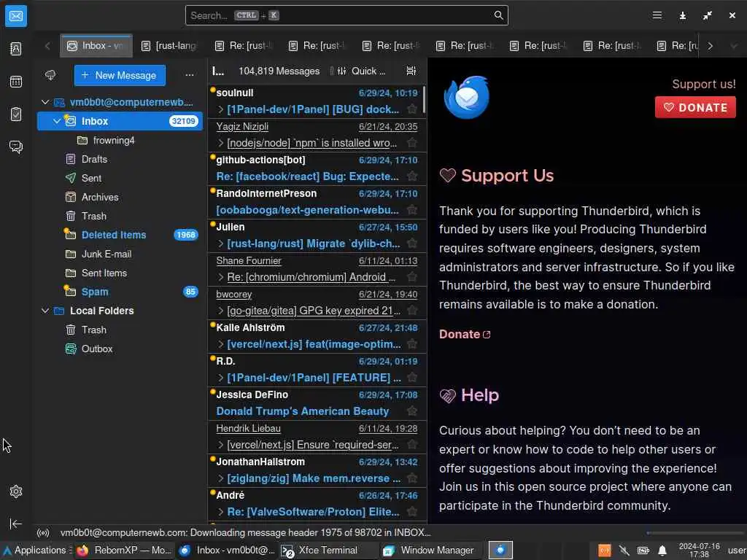Toggle the Quick Filter bar
Image resolution: width=747 pixels, height=560 pixels.
click(362, 71)
